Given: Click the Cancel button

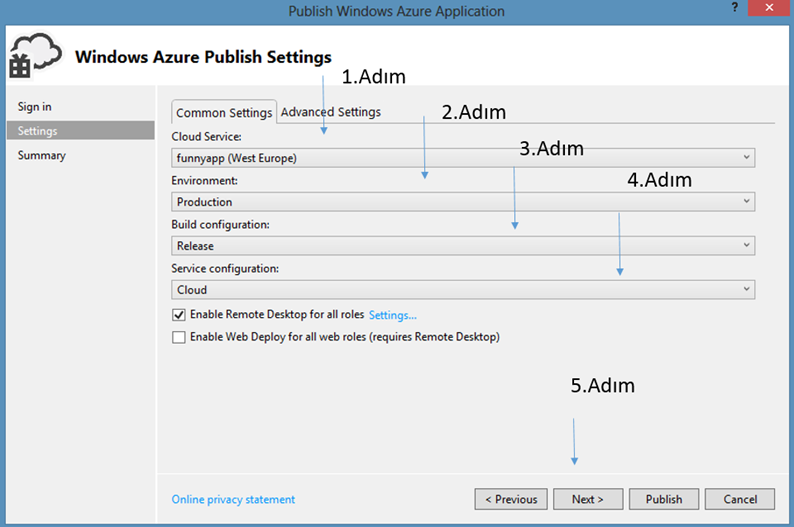Looking at the screenshot, I should [740, 499].
